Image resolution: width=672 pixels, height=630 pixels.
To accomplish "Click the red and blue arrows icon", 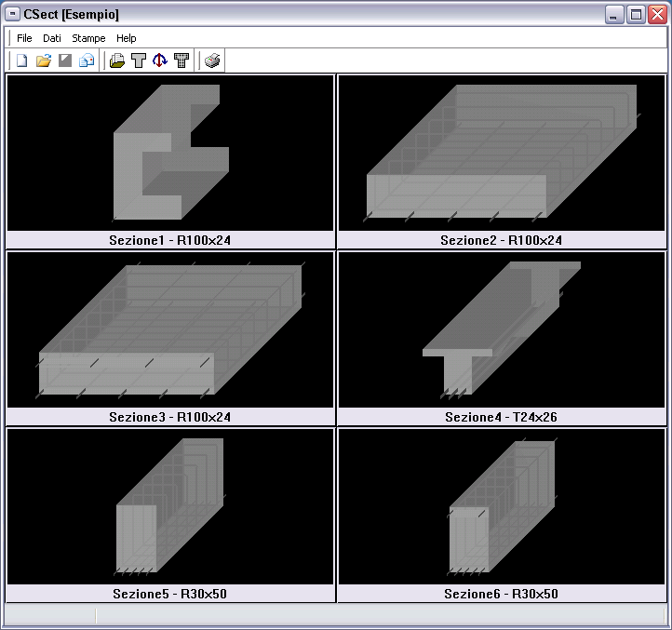I will tap(160, 61).
